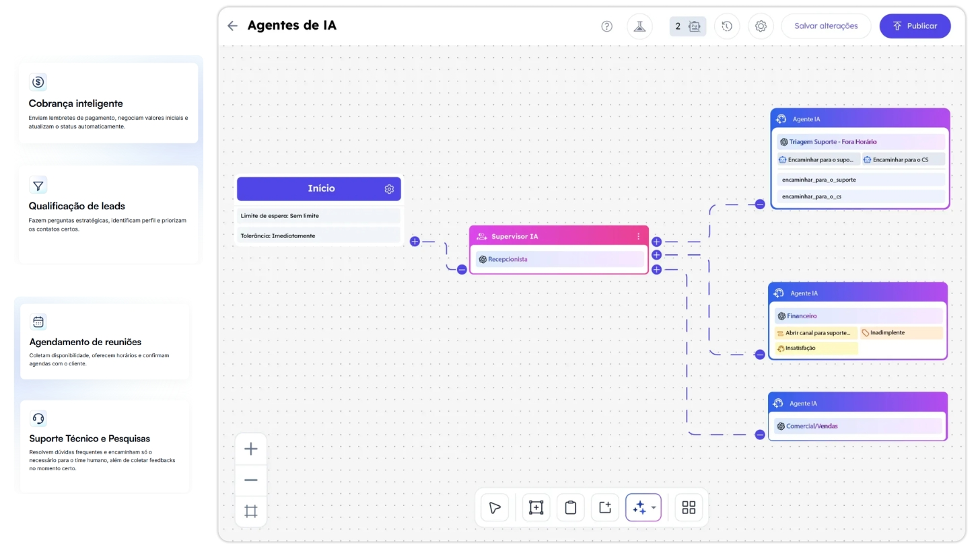Open the grid layout tool
Viewport: 980px width, 549px height.
[689, 507]
